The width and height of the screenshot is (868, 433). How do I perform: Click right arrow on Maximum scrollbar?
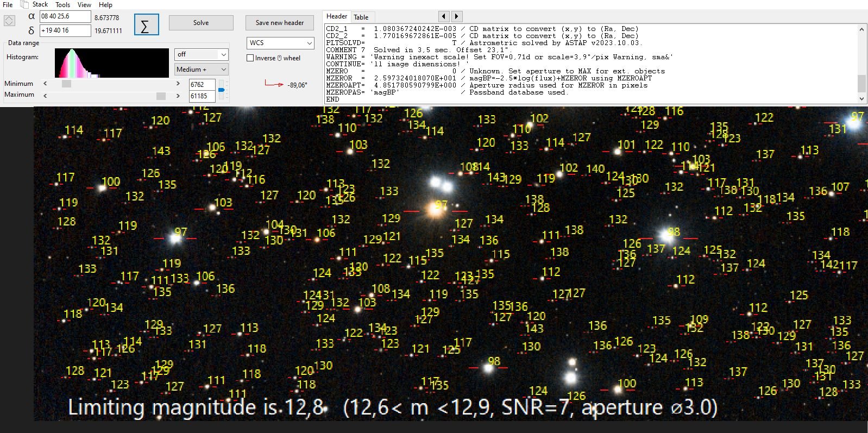point(178,96)
